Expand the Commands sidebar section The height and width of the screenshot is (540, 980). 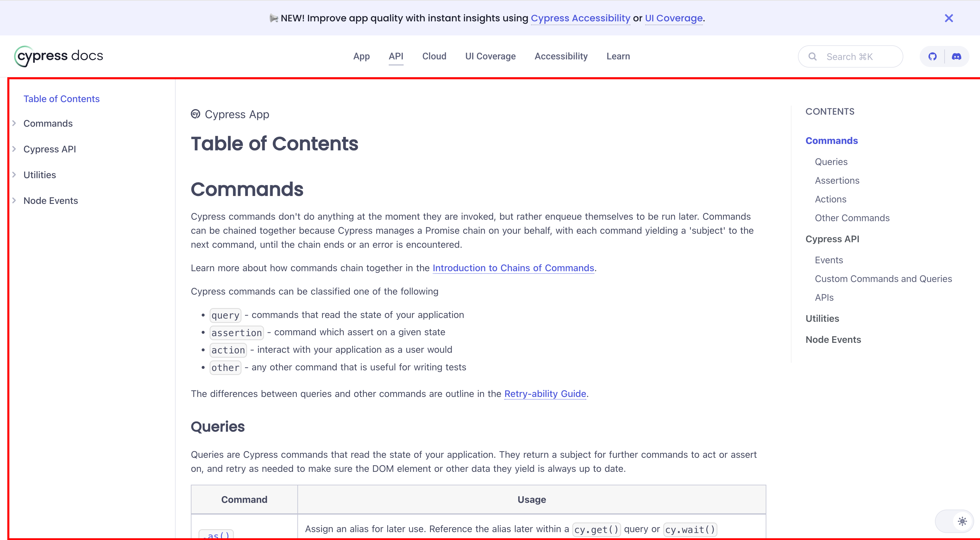point(14,123)
